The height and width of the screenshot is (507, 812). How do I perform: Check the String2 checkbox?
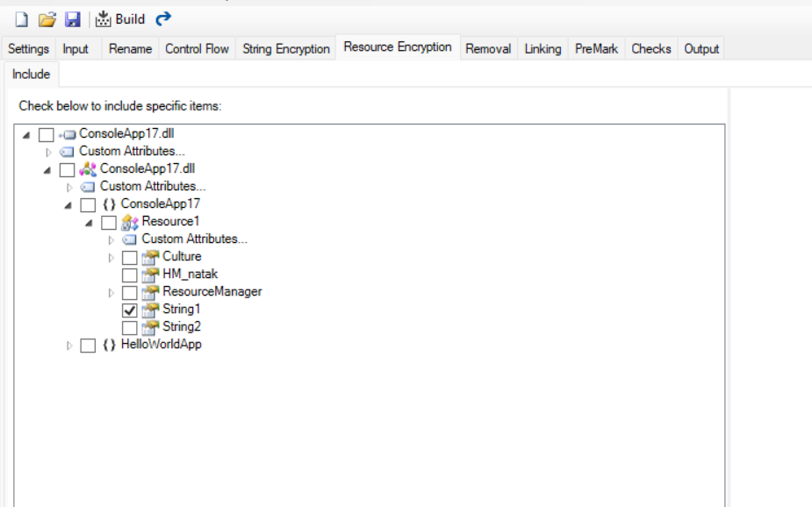pos(129,328)
